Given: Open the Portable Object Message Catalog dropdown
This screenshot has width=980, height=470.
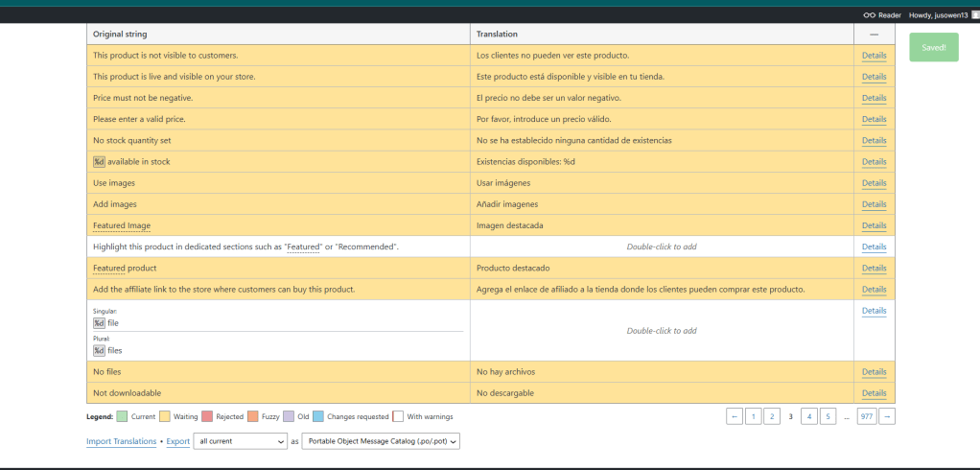Looking at the screenshot, I should pos(381,441).
